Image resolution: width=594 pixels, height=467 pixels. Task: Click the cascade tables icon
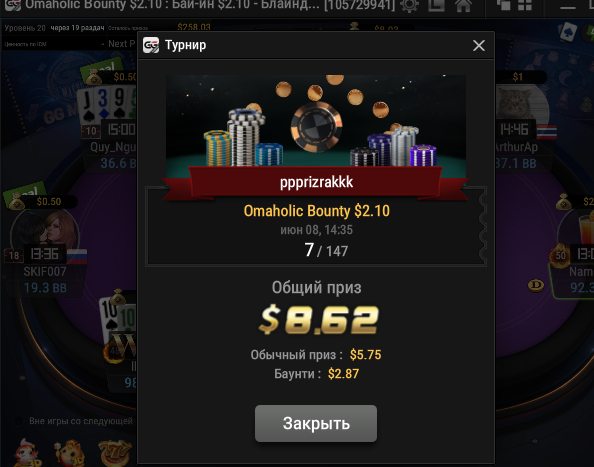pyautogui.click(x=503, y=5)
